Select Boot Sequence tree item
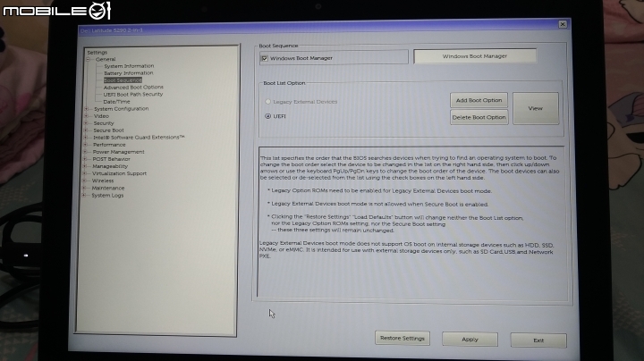This screenshot has height=361, width=644. click(123, 80)
